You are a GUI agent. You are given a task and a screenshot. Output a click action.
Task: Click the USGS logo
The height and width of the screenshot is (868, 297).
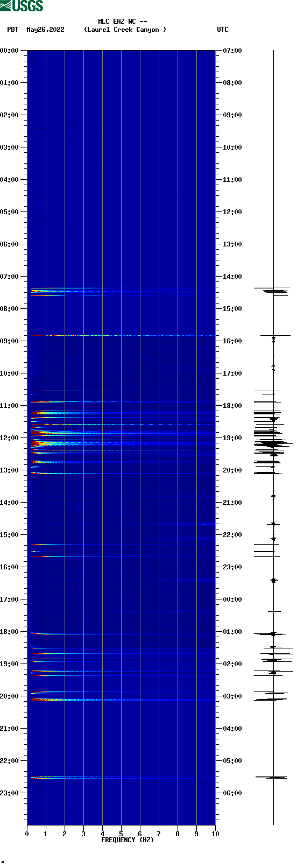point(22,6)
